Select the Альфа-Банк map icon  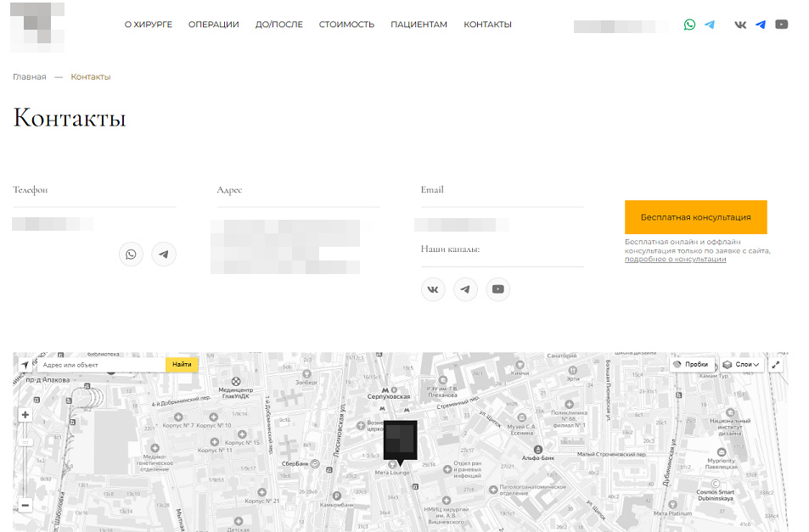point(538,450)
